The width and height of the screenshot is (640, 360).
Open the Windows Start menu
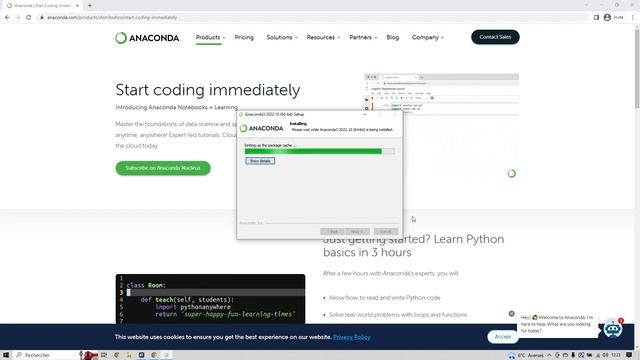pos(6,355)
